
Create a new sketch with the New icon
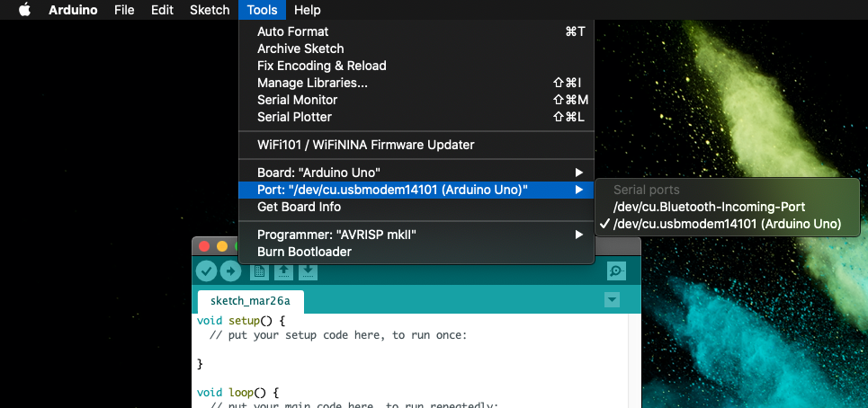(x=259, y=271)
